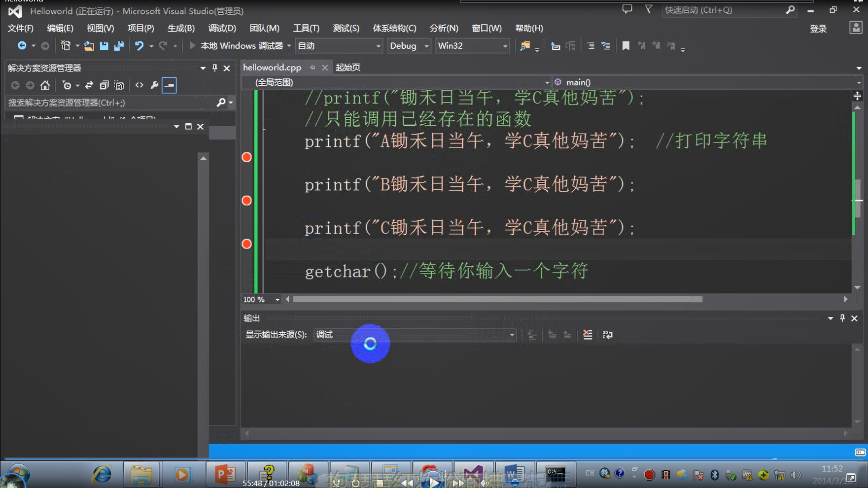Click Home icon in Solution Explorer
The image size is (868, 488).
(x=45, y=85)
